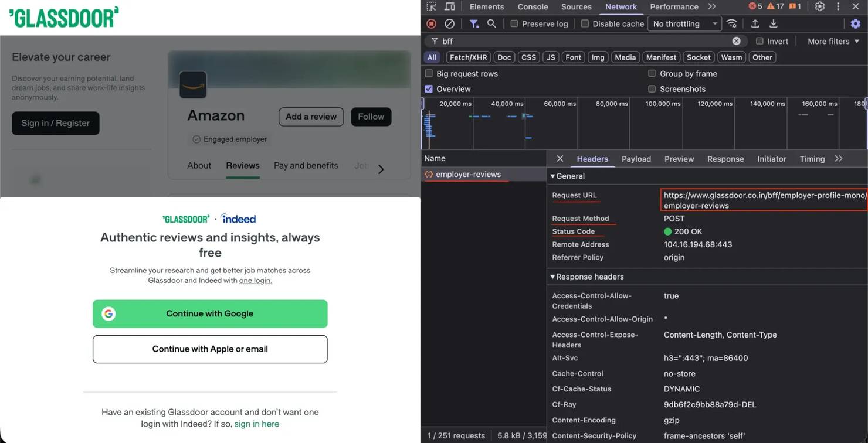Image resolution: width=868 pixels, height=443 pixels.
Task: Click the filter funnel icon
Action: pos(473,23)
